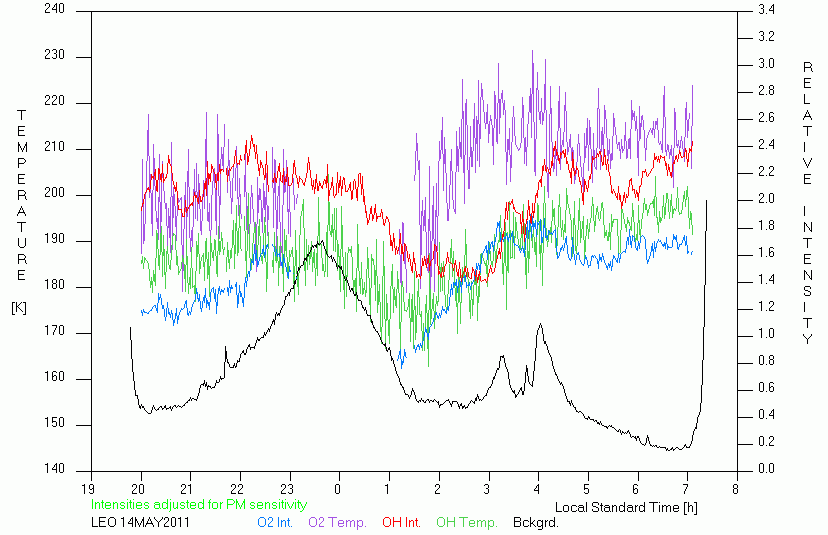
Task: Click the 140 temperature axis value
Action: (x=54, y=468)
